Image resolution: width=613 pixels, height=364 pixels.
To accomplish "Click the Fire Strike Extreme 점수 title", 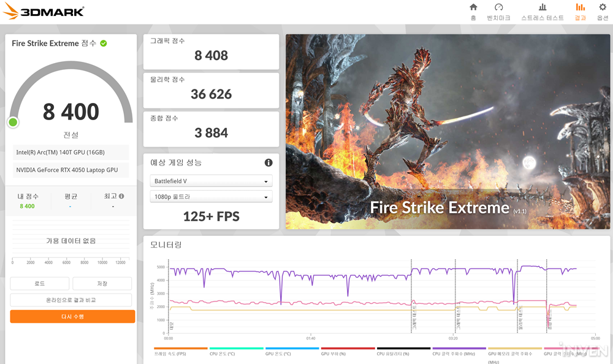I will [x=54, y=44].
